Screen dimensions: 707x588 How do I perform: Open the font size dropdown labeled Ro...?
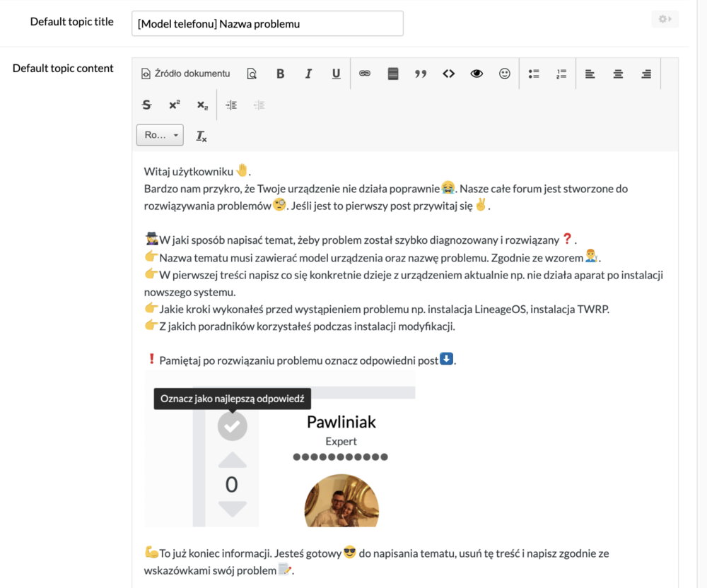(160, 135)
